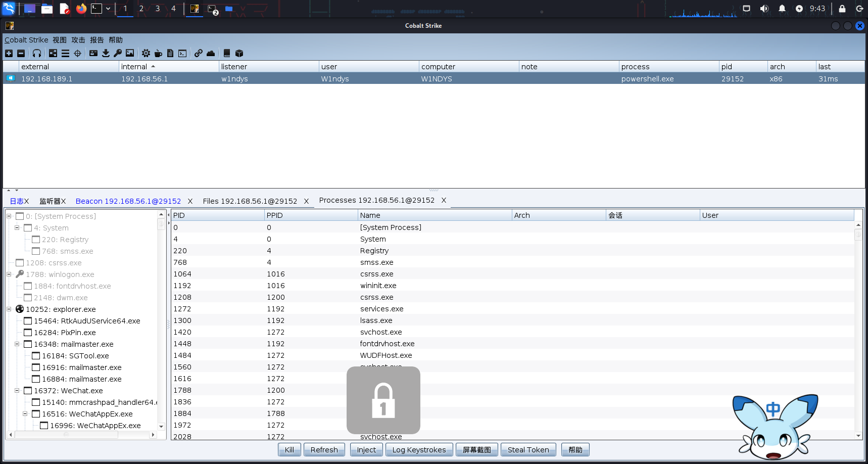Launch Firefox from the top panel

[x=81, y=9]
